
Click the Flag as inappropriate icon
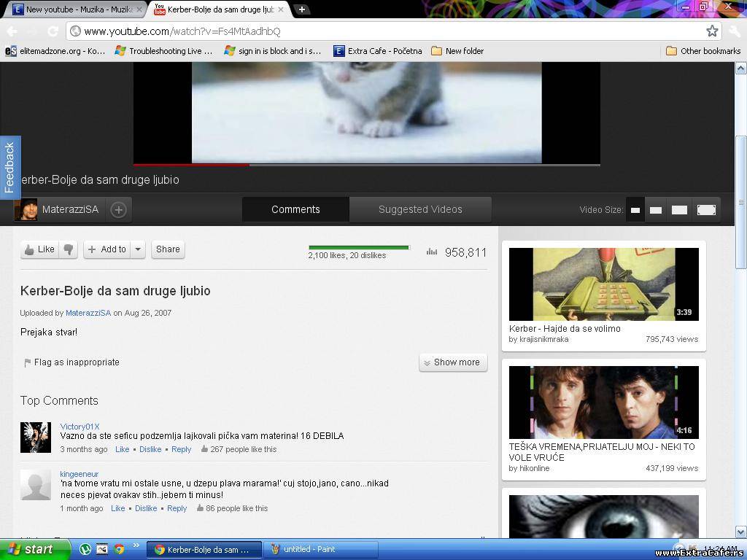tap(28, 362)
